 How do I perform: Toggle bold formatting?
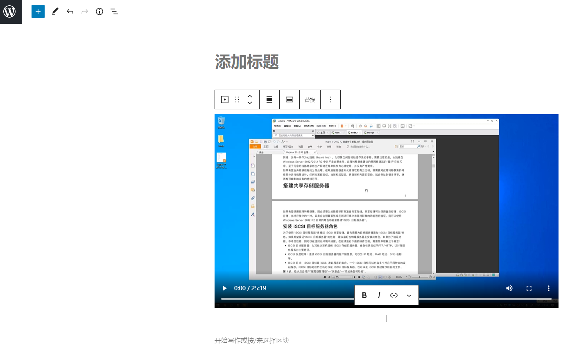click(364, 295)
